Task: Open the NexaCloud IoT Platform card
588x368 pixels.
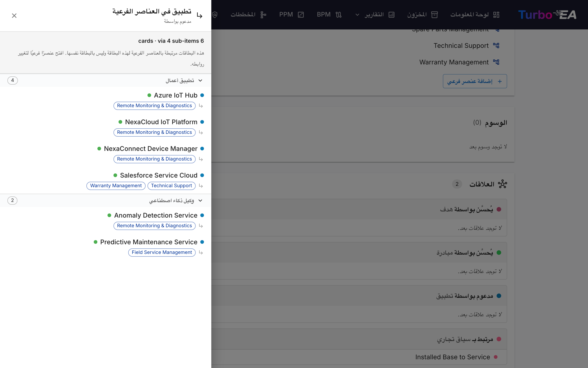Action: pos(161,122)
